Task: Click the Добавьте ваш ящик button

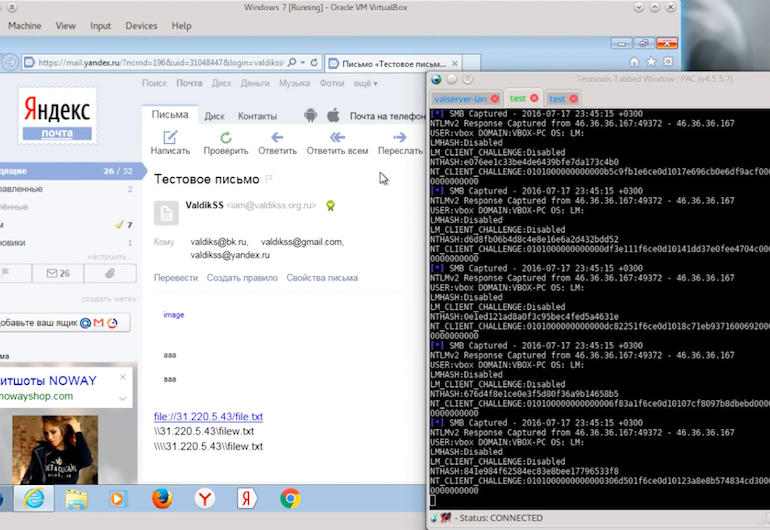Action: coord(63,323)
